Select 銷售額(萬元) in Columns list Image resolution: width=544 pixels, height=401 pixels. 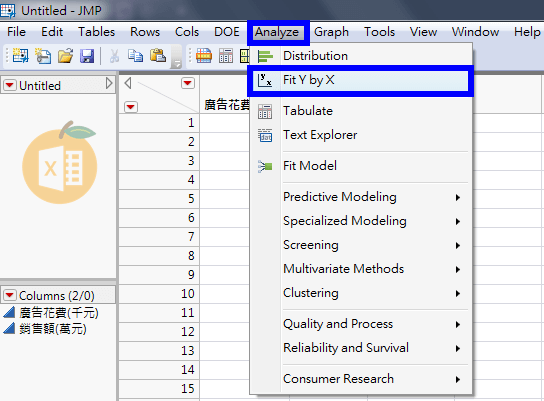(53, 328)
